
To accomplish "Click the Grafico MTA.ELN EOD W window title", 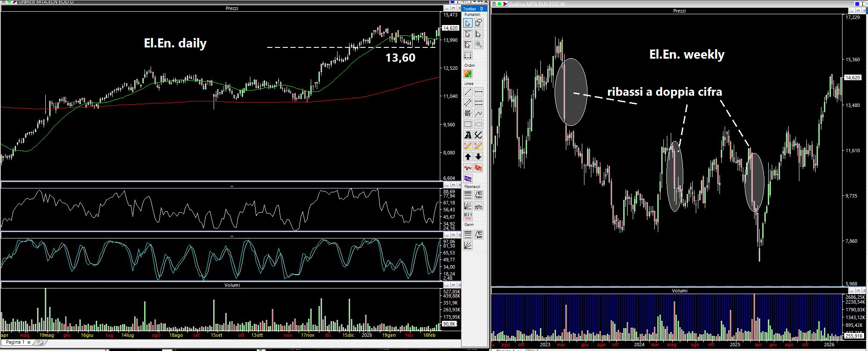I will pyautogui.click(x=537, y=4).
